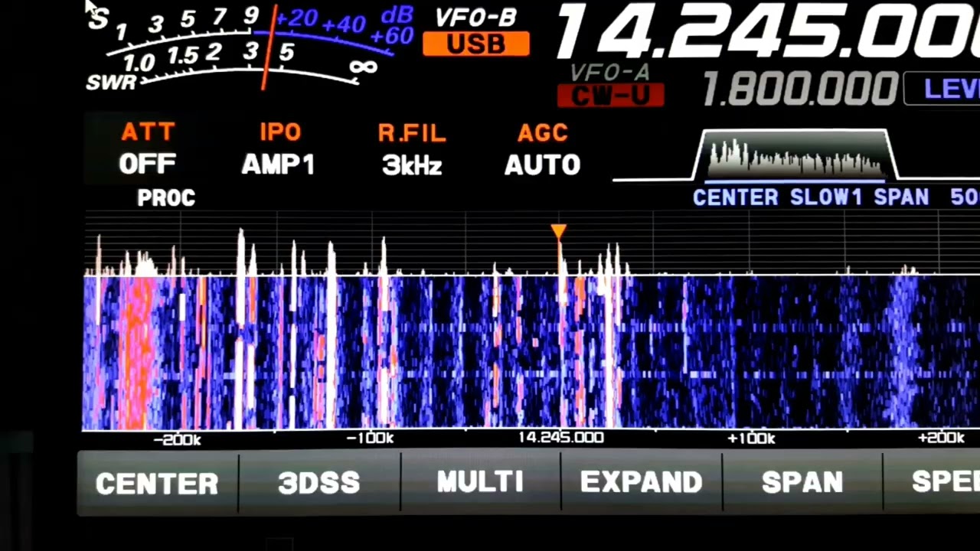The image size is (980, 551).
Task: Switch to 3DSS display mode
Action: coord(319,483)
